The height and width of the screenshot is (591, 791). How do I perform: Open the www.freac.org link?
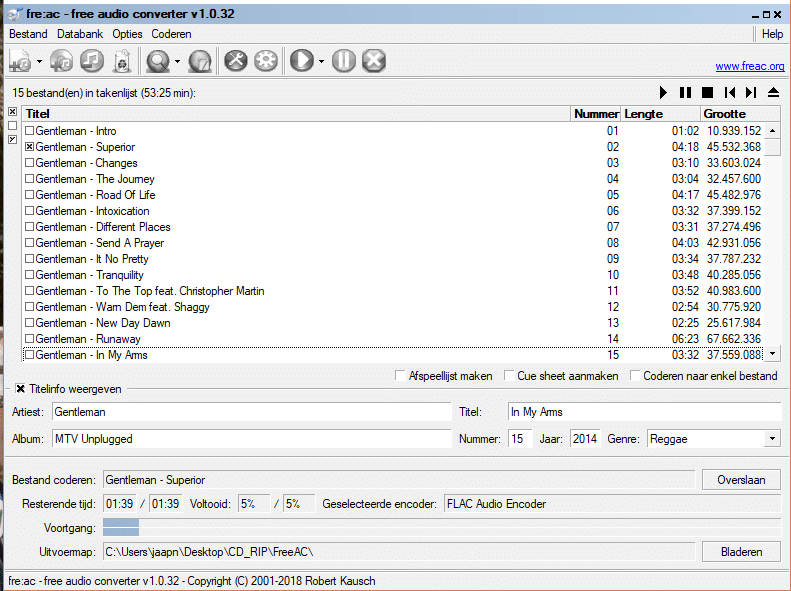tap(750, 66)
